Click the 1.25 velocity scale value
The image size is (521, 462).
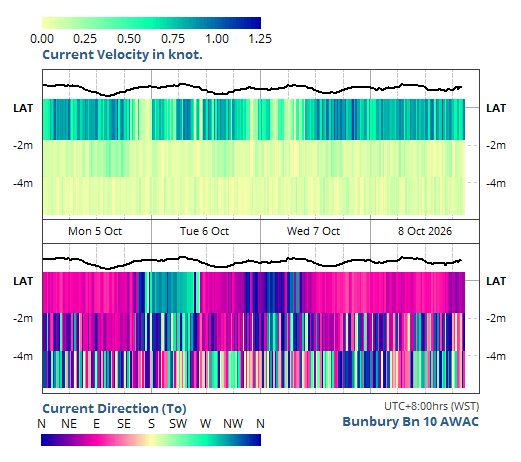(260, 39)
